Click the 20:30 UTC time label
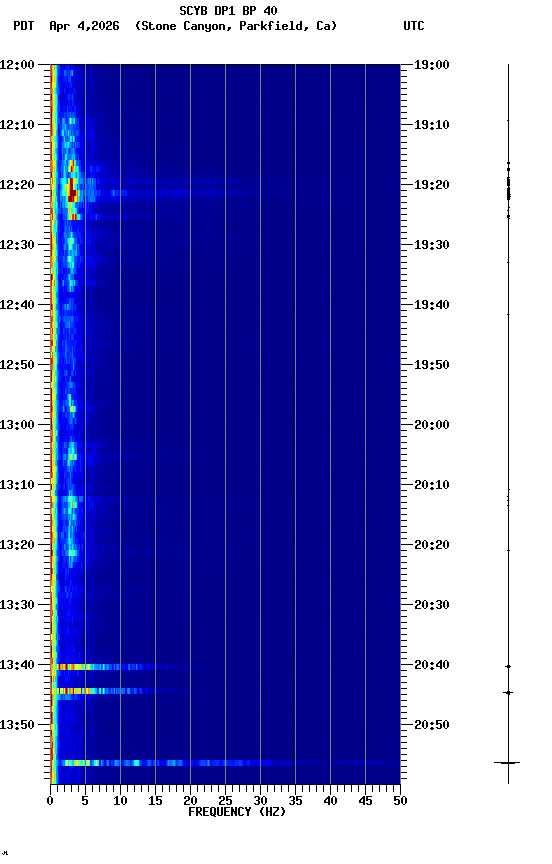The height and width of the screenshot is (864, 552). point(432,605)
